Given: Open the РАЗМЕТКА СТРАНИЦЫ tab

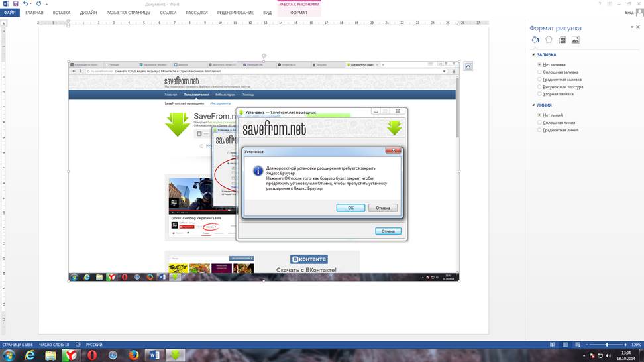Looking at the screenshot, I should click(128, 13).
